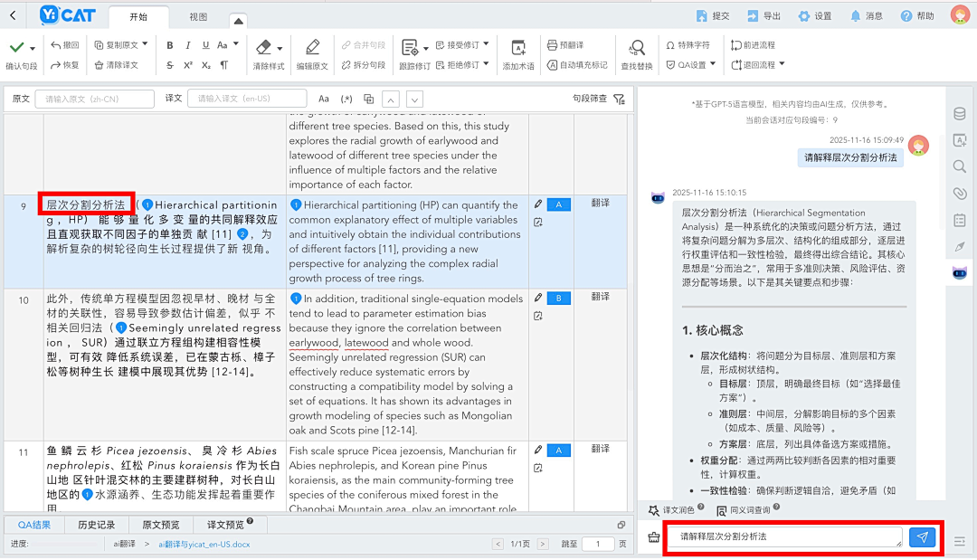Image resolution: width=977 pixels, height=560 pixels.
Task: Enable 跟踪修订 track changes
Action: (410, 54)
